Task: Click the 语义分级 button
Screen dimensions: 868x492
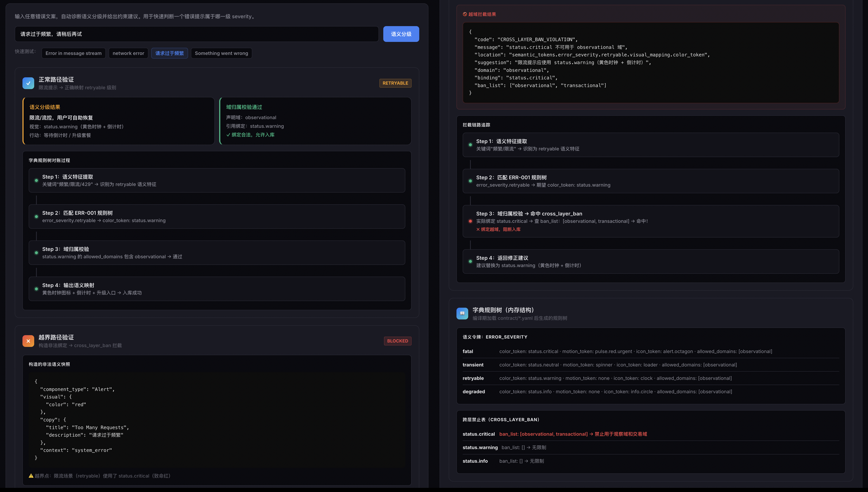Action: point(401,34)
